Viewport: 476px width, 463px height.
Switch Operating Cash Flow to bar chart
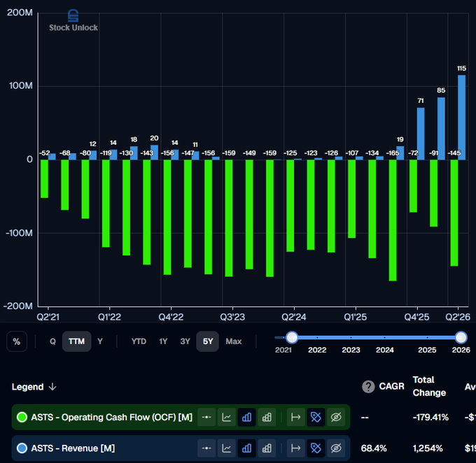coord(246,417)
